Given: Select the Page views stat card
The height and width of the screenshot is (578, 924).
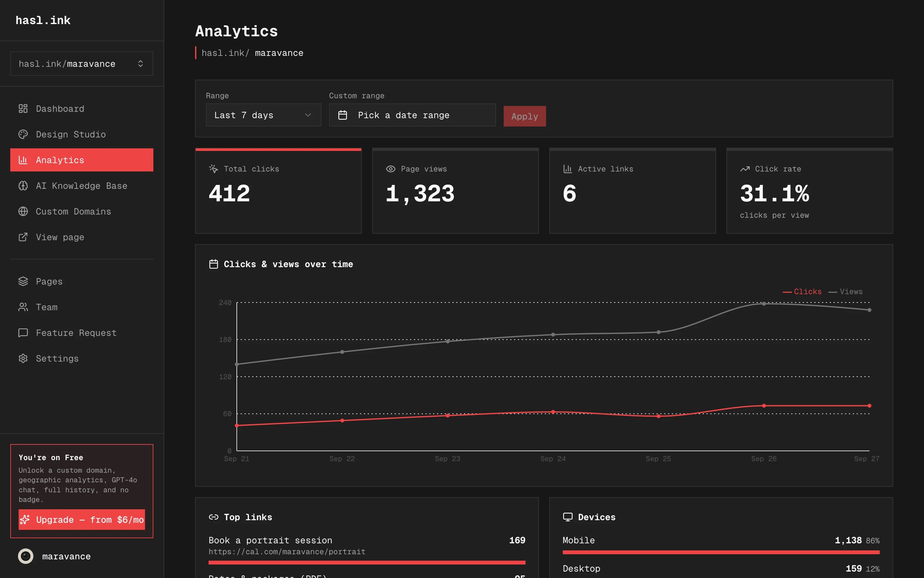Looking at the screenshot, I should [456, 191].
